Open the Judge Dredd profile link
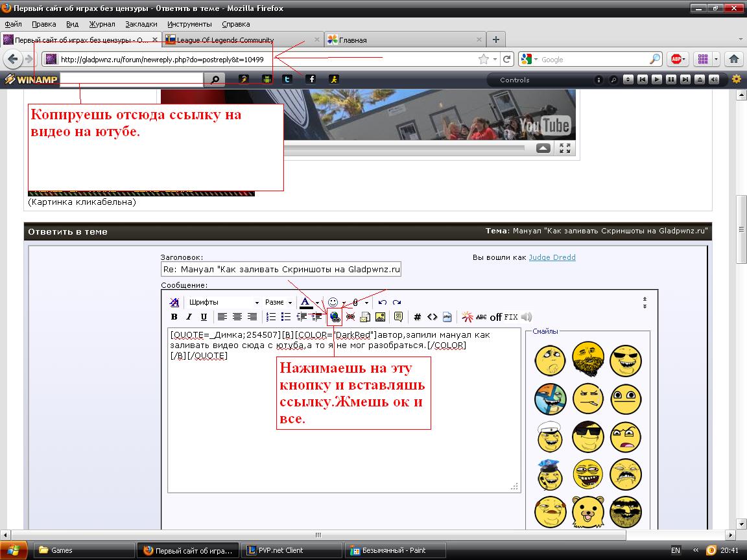The height and width of the screenshot is (560, 747). point(552,257)
